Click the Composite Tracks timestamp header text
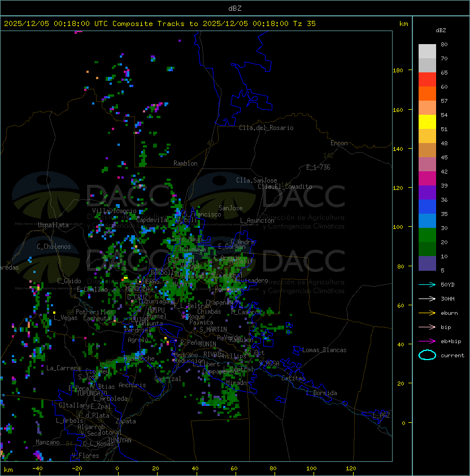The image size is (470, 476). pos(160,24)
